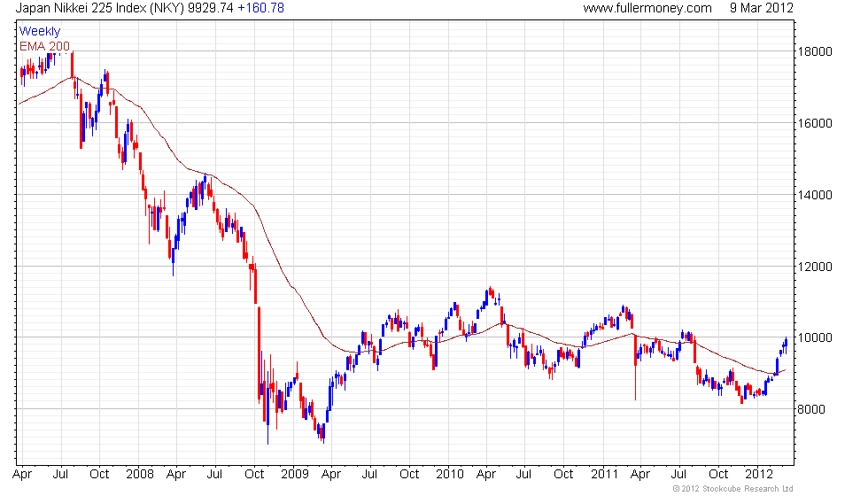Screen dimensions: 868x496
Task: Click the change value +160.78
Action: pyautogui.click(x=260, y=8)
